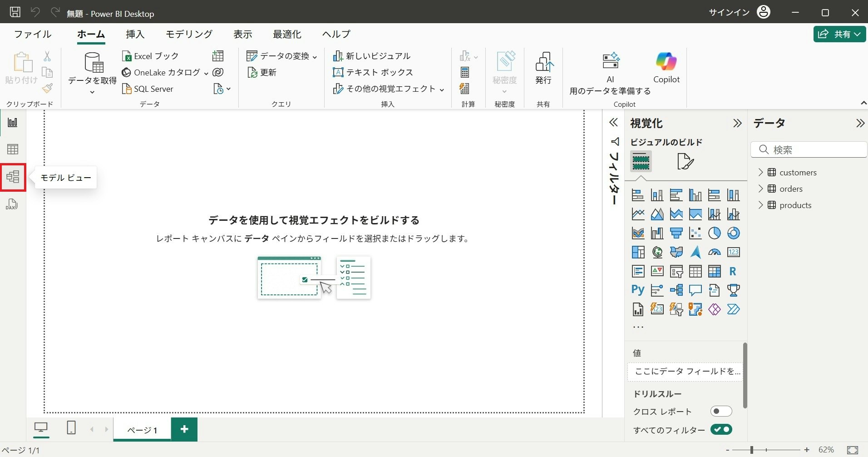Toggle the すべてのフィルター switch

click(721, 429)
